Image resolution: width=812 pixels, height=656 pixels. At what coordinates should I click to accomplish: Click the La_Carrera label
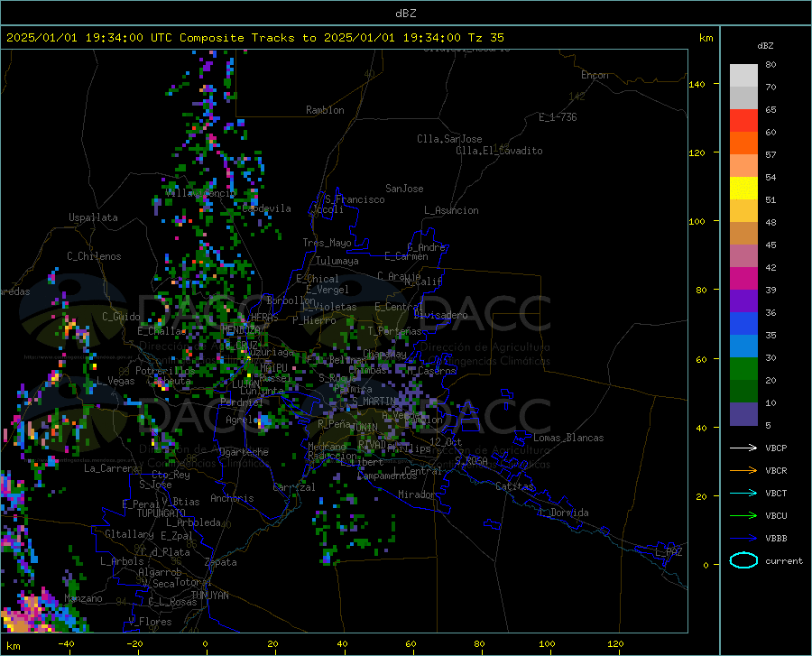tap(111, 468)
